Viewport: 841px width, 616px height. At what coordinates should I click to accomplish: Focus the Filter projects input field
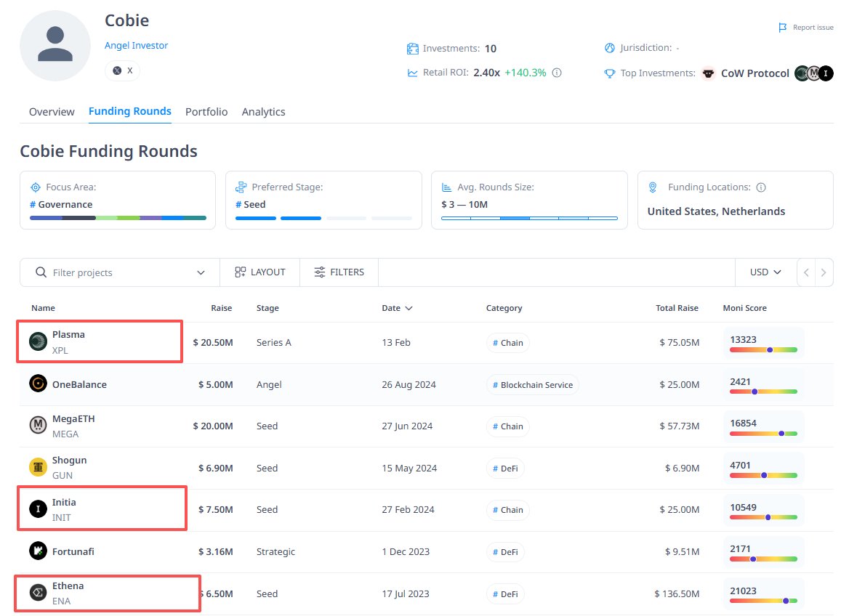(x=120, y=272)
